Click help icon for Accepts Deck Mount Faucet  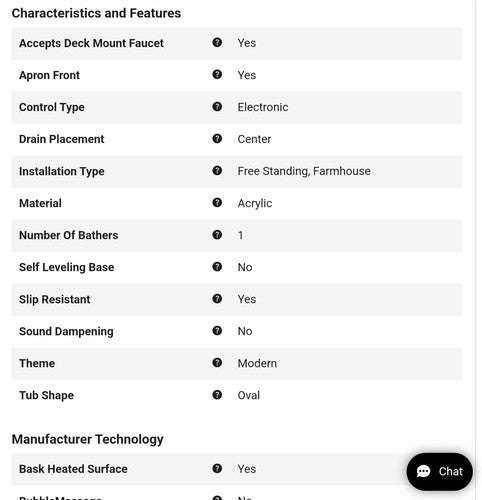pos(217,42)
